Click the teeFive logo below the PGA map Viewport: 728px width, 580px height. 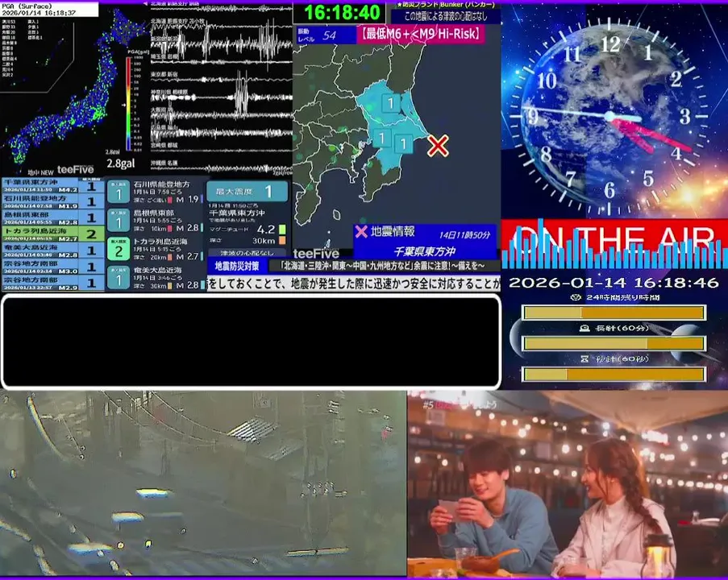click(x=75, y=169)
